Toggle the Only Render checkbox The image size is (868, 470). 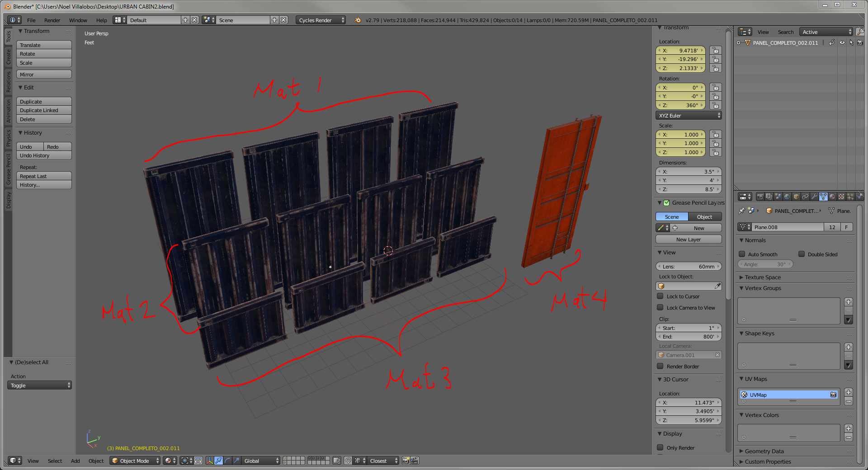pos(660,447)
